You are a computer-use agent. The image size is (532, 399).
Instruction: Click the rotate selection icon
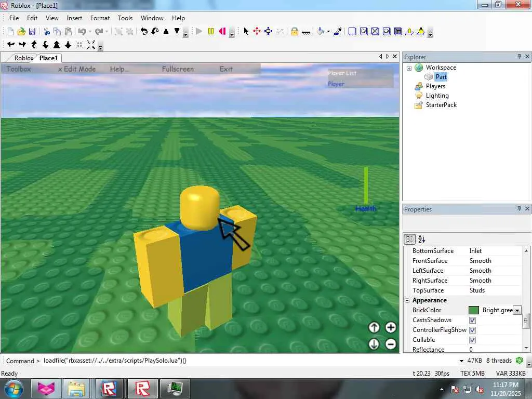tap(144, 32)
